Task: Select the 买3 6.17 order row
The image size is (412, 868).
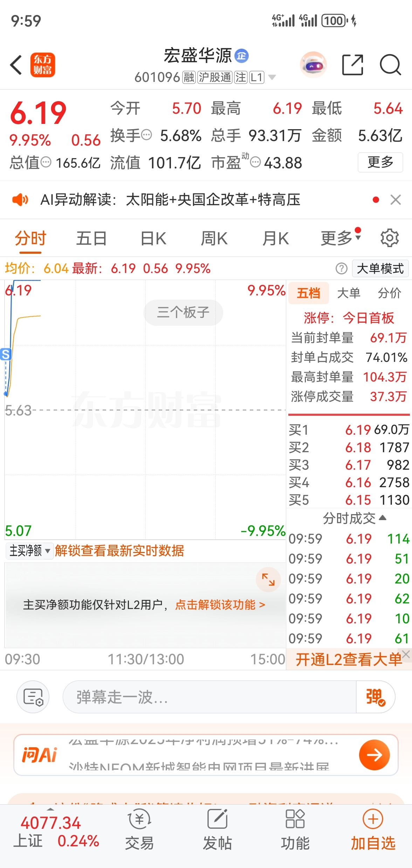Action: [x=349, y=465]
